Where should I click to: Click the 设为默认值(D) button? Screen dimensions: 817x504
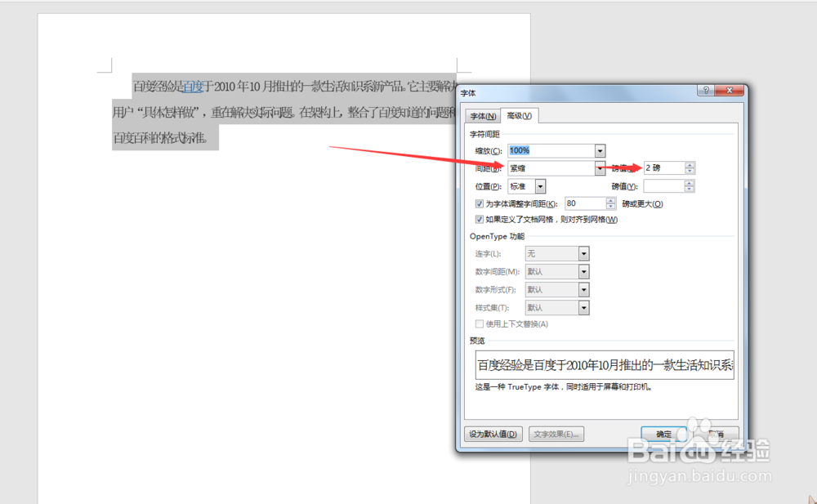493,434
